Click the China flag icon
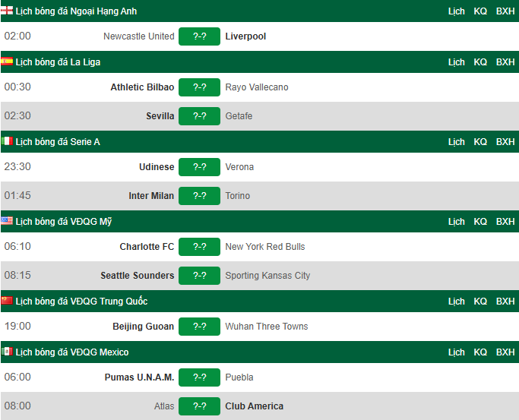This screenshot has width=519, height=420. tap(7, 301)
